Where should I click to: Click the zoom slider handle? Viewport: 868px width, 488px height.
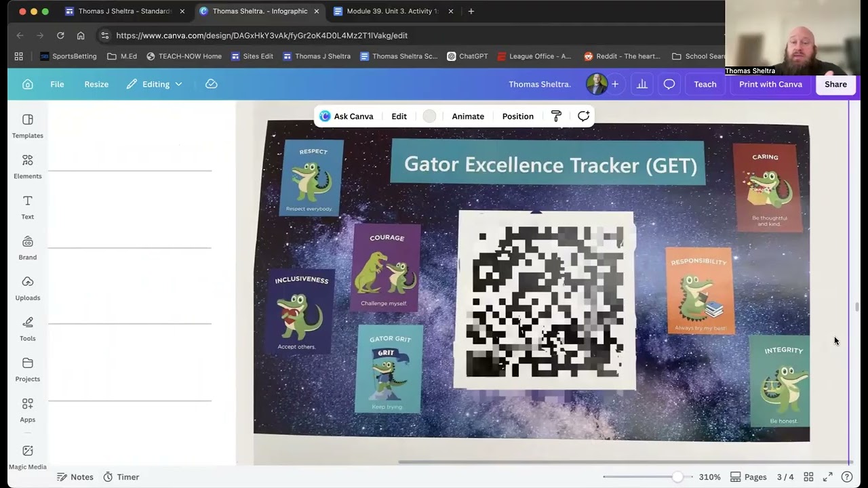tap(677, 477)
